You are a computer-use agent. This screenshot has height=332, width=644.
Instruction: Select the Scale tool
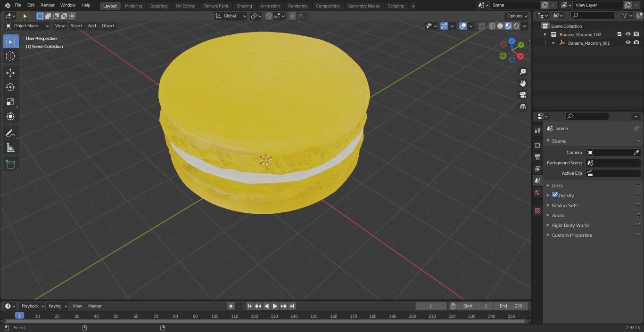pos(10,102)
